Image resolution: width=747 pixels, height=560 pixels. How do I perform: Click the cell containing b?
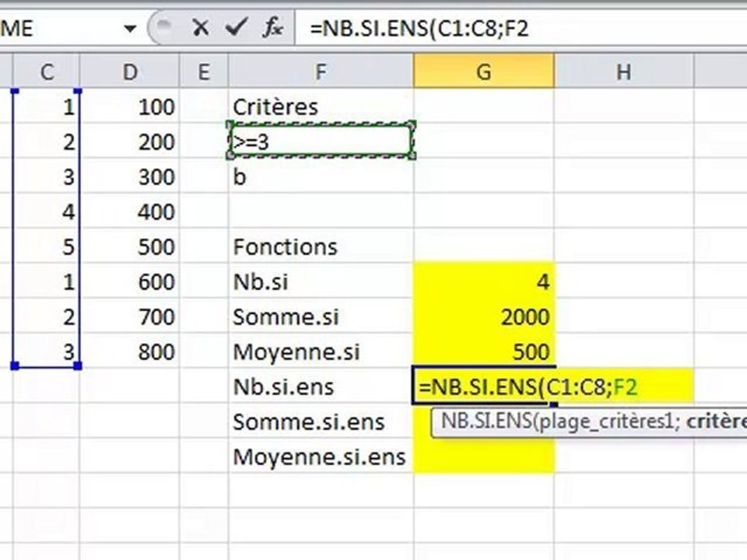click(x=321, y=177)
